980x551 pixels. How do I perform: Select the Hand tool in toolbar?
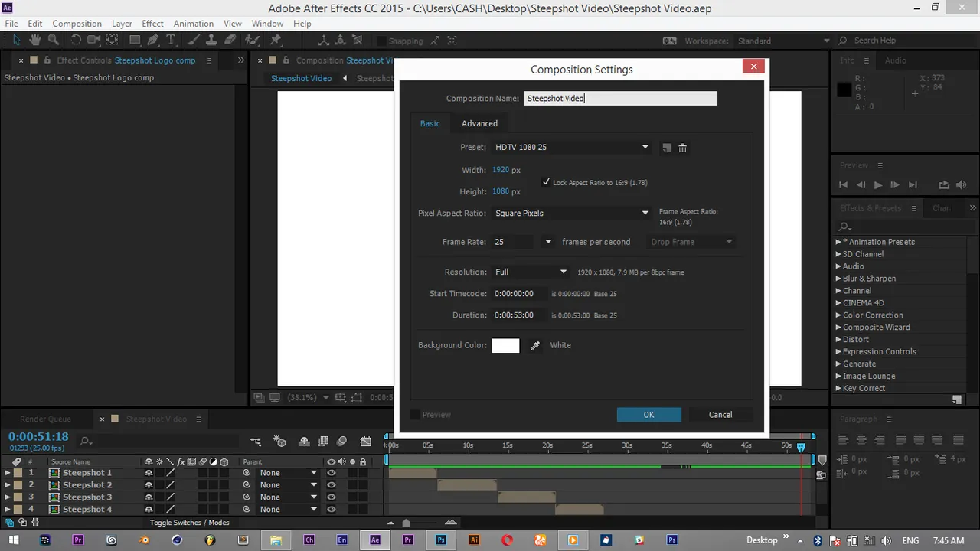(35, 41)
